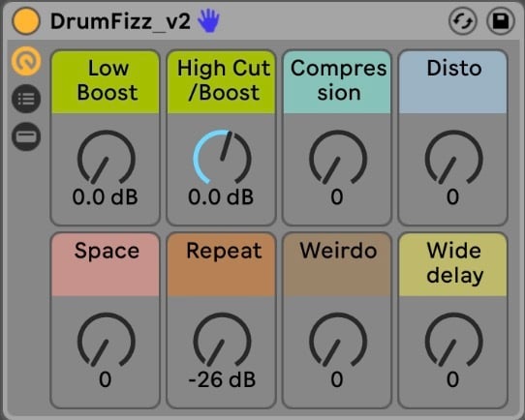
Task: Save the preset with the disk icon
Action: click(x=501, y=21)
